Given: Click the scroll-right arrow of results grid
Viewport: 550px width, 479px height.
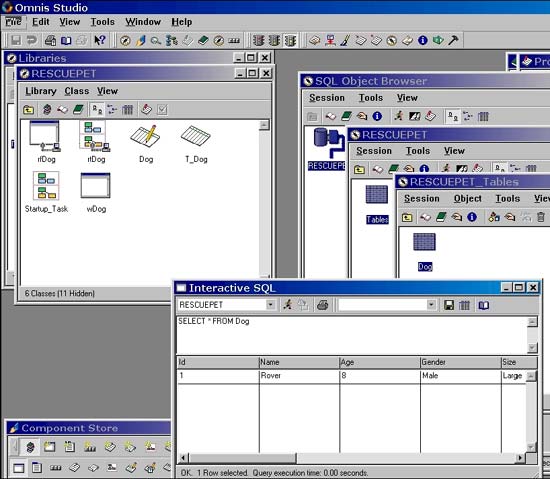Looking at the screenshot, I should pos(521,458).
